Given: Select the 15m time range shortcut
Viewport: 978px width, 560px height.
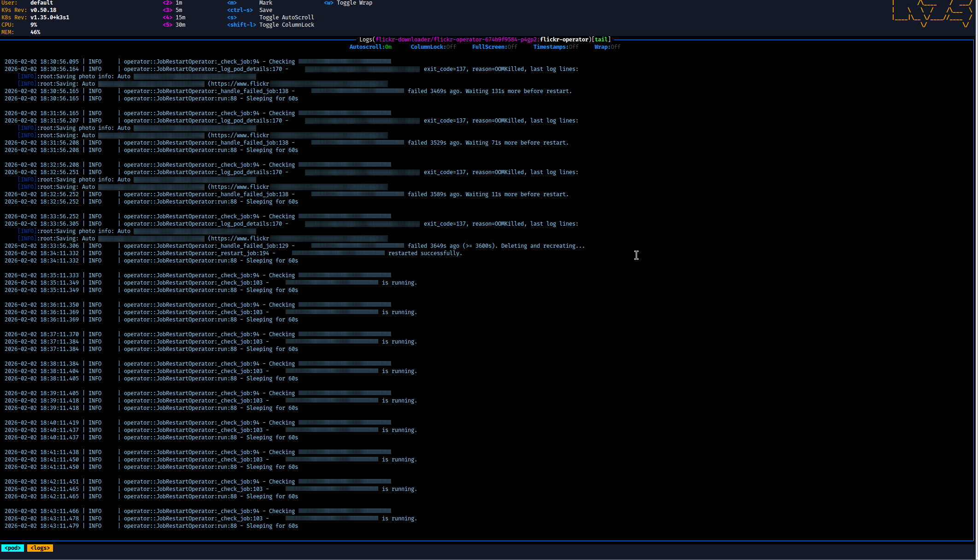Looking at the screenshot, I should point(180,17).
